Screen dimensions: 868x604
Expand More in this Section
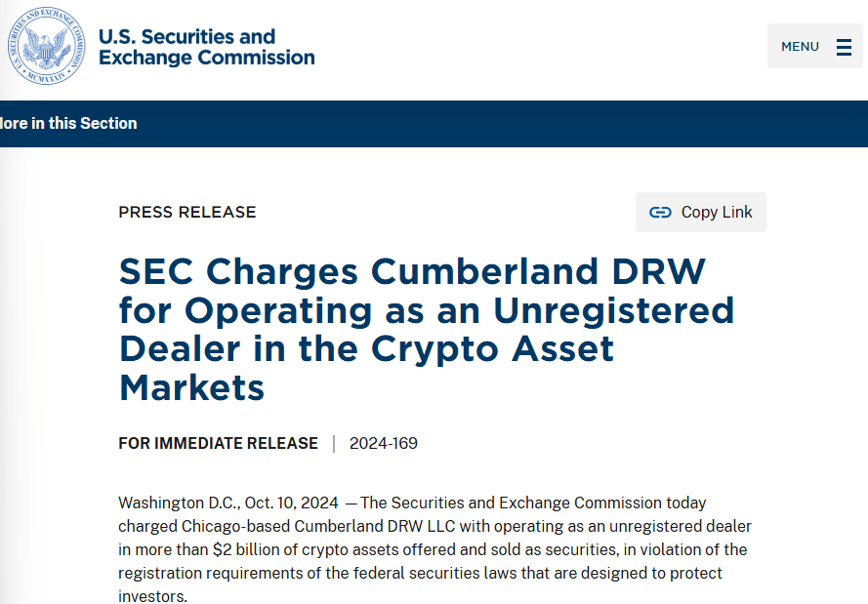(68, 123)
